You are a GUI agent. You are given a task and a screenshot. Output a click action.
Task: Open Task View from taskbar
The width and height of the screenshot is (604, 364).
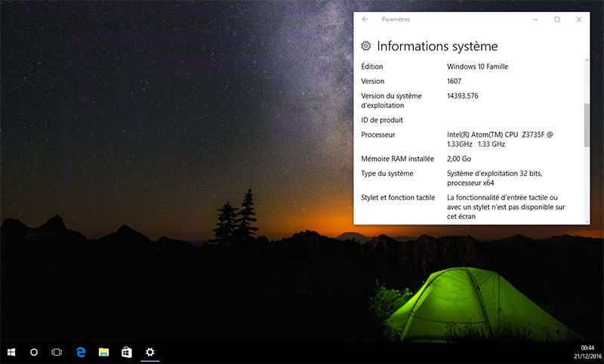pyautogui.click(x=57, y=352)
